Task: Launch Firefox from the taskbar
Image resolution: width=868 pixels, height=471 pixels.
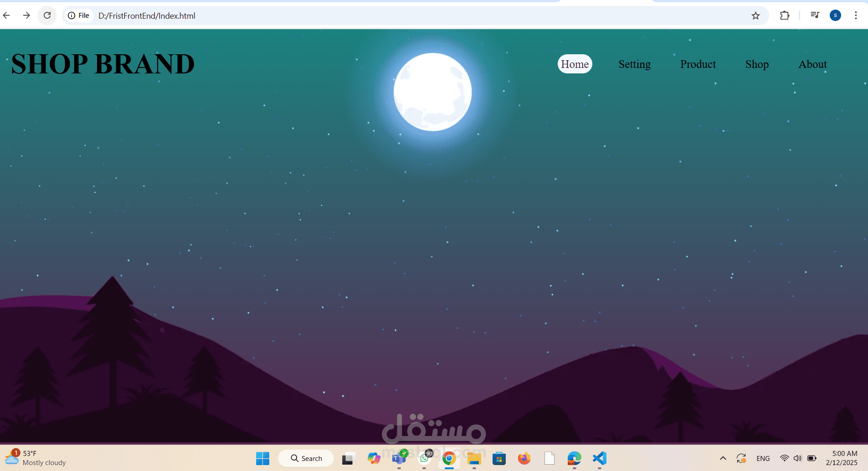Action: (x=524, y=458)
